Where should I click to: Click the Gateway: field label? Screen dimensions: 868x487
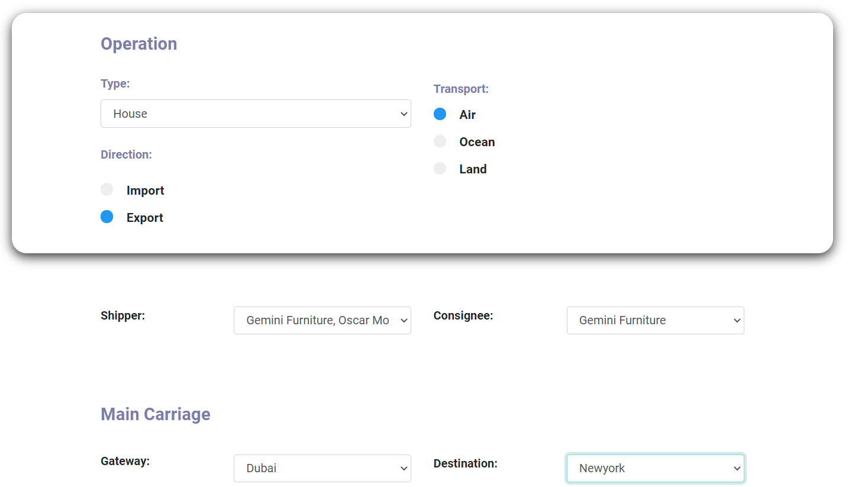(x=125, y=461)
